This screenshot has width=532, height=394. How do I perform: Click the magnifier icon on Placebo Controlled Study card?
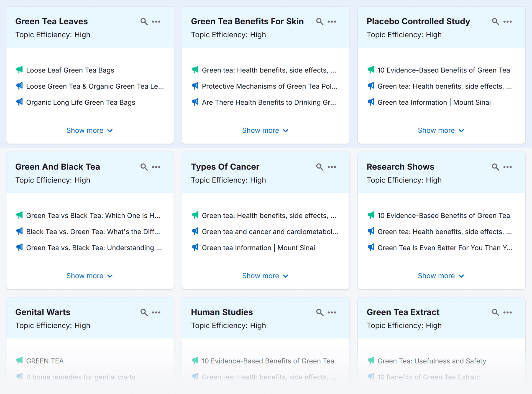(x=495, y=21)
